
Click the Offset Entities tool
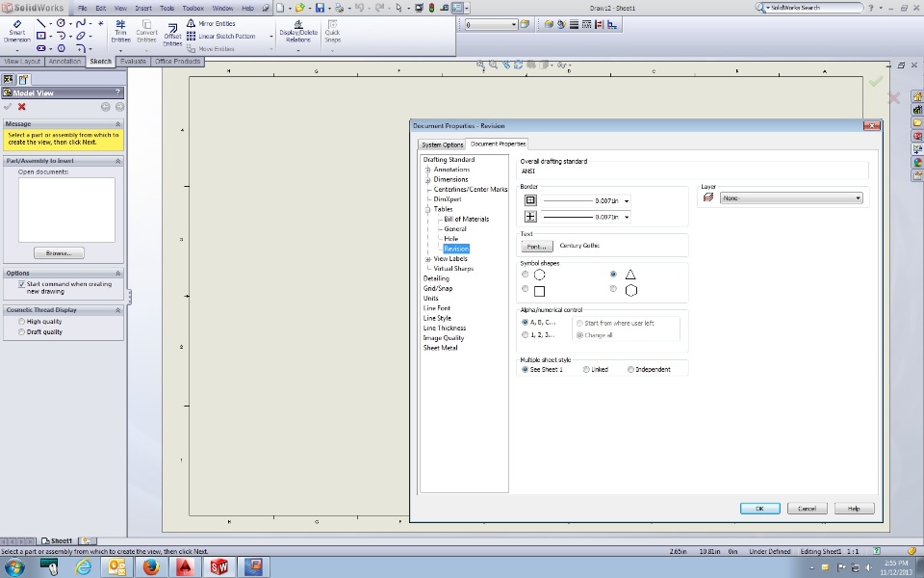[172, 35]
